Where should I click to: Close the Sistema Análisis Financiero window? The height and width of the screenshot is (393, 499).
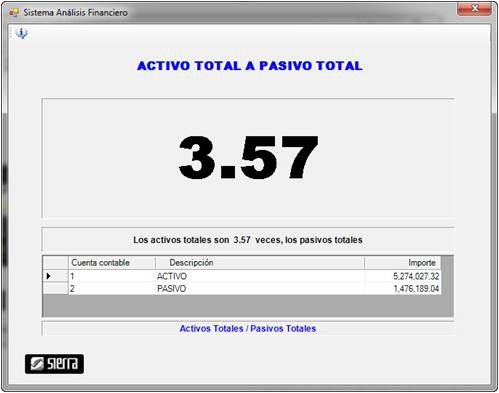pos(474,8)
